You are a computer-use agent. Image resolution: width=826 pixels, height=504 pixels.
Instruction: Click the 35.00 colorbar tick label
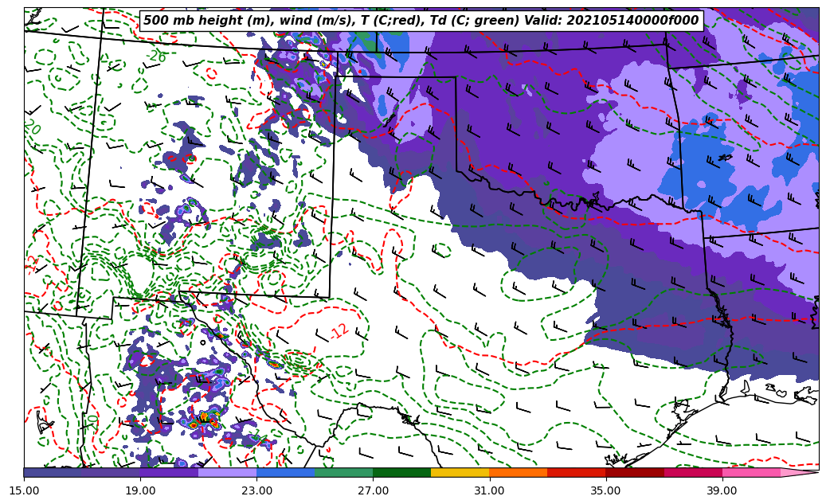605,491
